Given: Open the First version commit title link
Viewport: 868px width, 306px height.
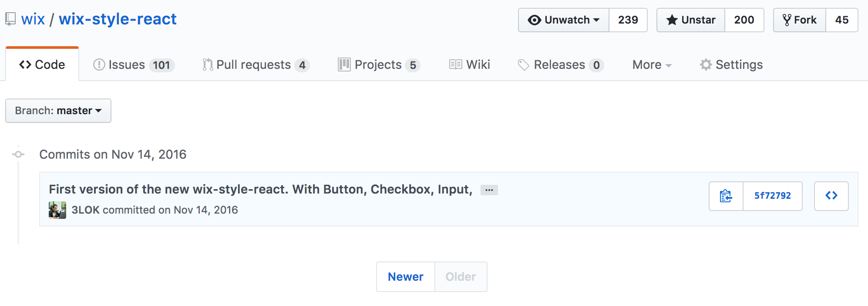Looking at the screenshot, I should point(260,189).
